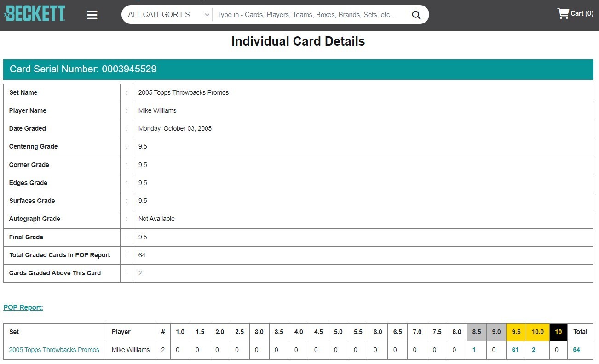Click Total Graded Cards In POP Report label
This screenshot has height=364, width=599.
(x=60, y=255)
